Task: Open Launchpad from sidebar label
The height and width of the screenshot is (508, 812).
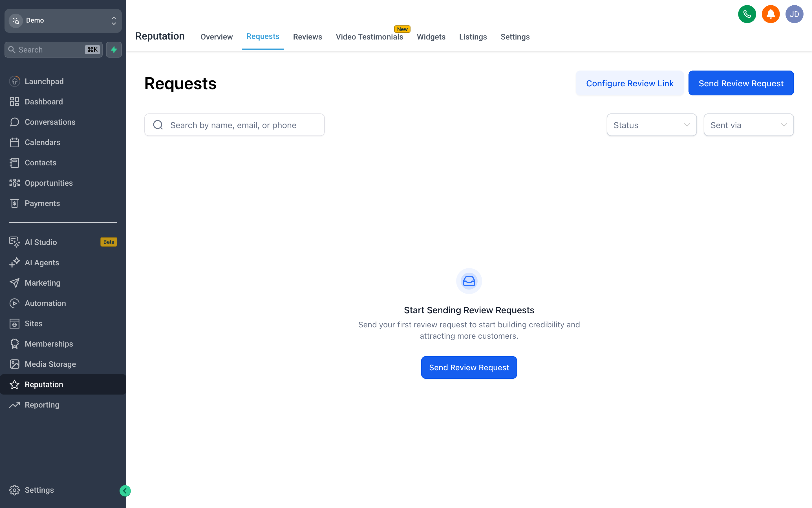Action: [44, 81]
